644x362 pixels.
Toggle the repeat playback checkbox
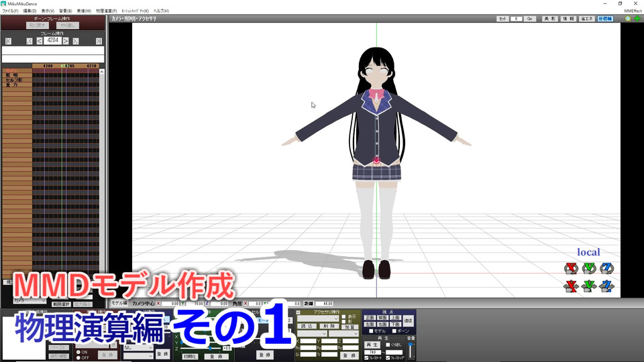[388, 345]
